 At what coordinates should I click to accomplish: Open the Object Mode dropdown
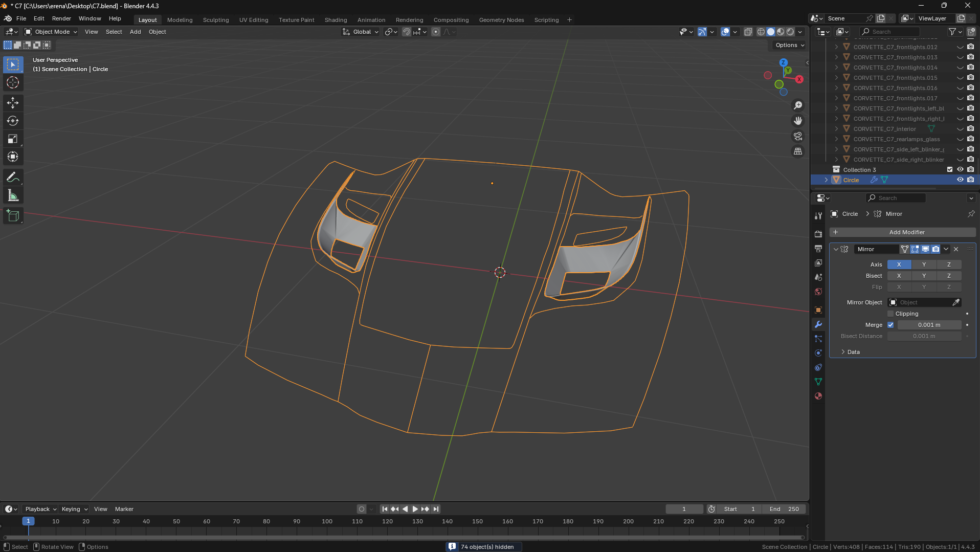(x=51, y=32)
